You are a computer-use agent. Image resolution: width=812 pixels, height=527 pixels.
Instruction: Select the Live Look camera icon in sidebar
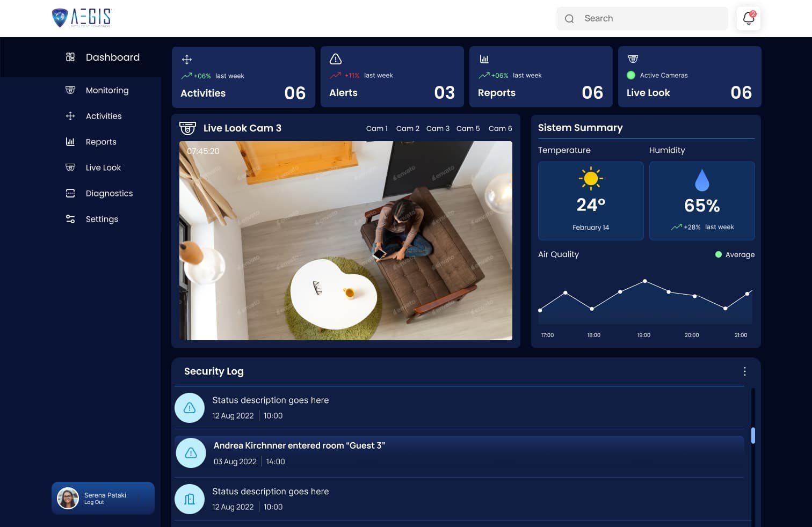pyautogui.click(x=70, y=167)
